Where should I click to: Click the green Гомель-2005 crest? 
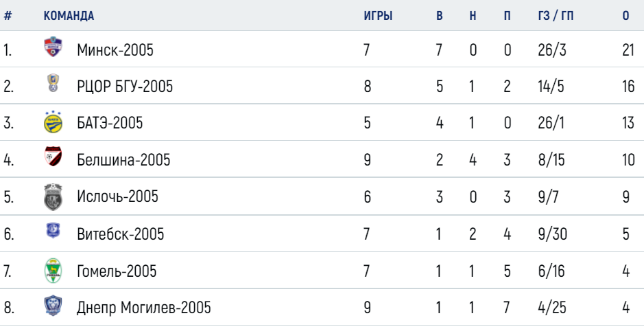[x=53, y=271]
